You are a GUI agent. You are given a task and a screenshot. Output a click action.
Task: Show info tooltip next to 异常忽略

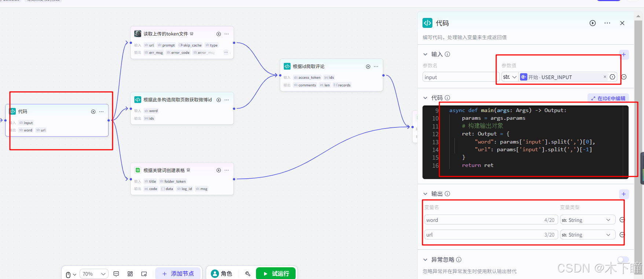tap(459, 260)
